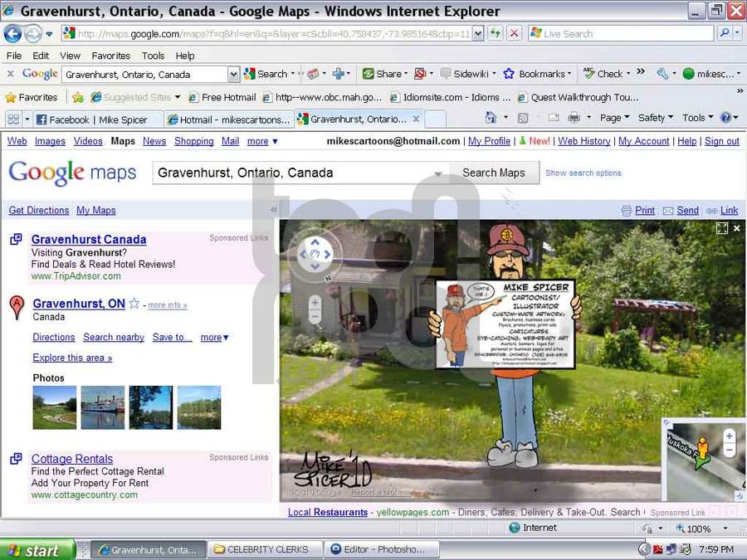Open the Tools dropdown in command bar
This screenshot has width=747, height=560.
(x=697, y=118)
